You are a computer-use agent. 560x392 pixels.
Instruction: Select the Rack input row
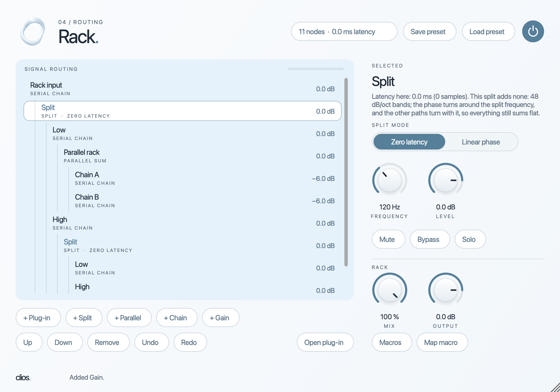[x=183, y=89]
